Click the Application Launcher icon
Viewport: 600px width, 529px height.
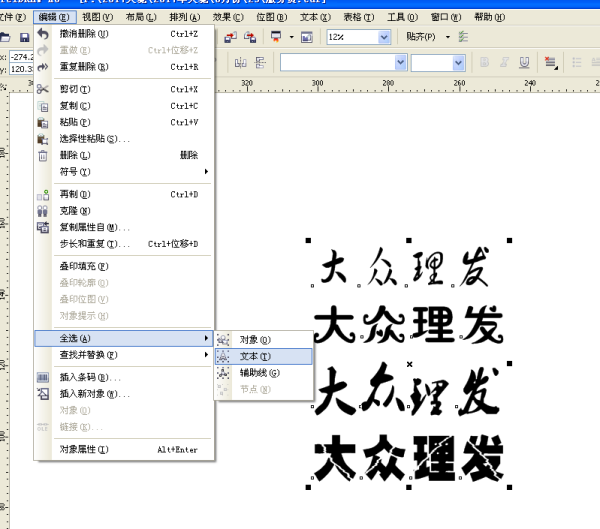click(276, 37)
